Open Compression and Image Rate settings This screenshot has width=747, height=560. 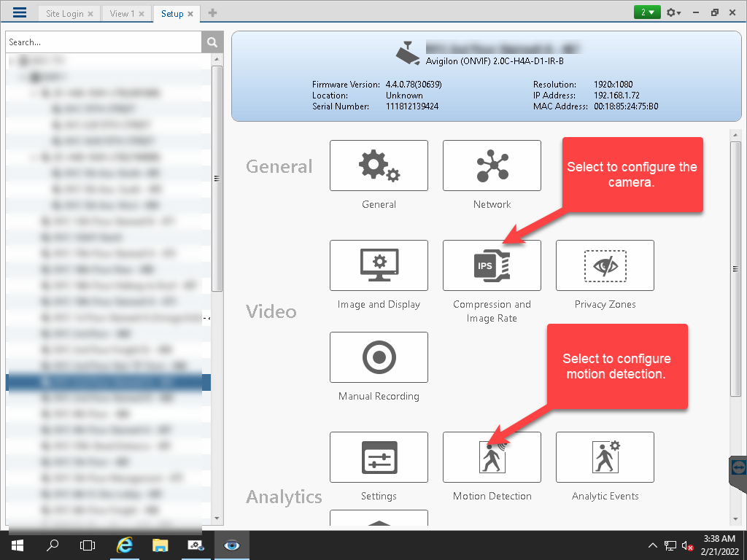coord(492,265)
